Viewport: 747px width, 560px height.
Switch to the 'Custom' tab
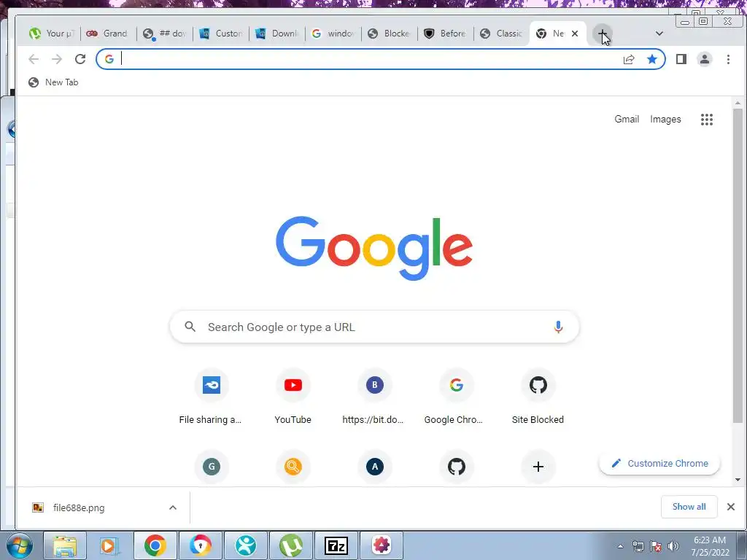click(221, 34)
